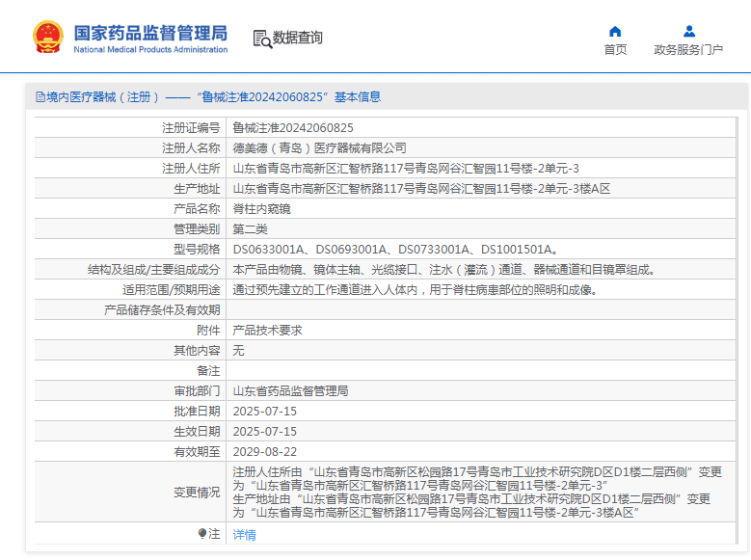751x560 pixels.
Task: Click the 备注 label
Action: coord(208,371)
